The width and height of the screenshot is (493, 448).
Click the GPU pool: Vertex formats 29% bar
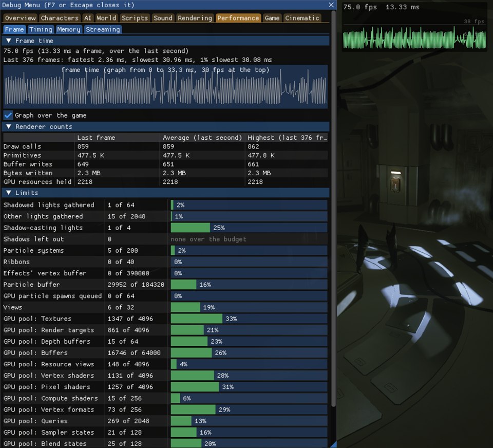[x=249, y=409]
